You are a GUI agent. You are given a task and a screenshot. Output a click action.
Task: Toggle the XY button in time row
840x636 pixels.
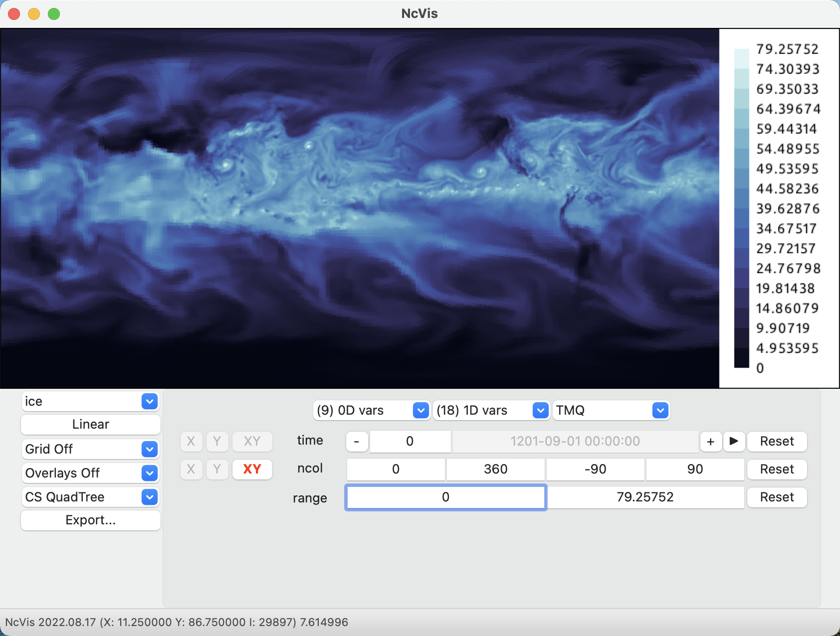click(252, 441)
